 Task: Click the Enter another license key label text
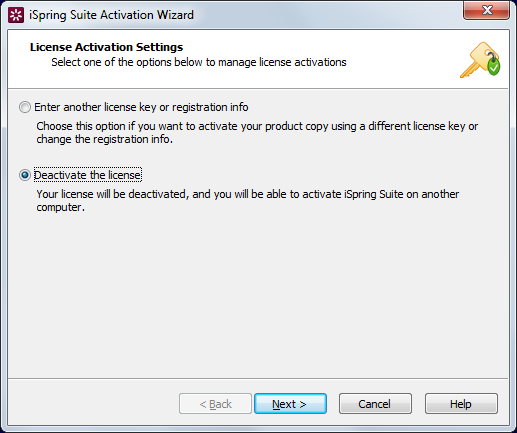tap(141, 107)
